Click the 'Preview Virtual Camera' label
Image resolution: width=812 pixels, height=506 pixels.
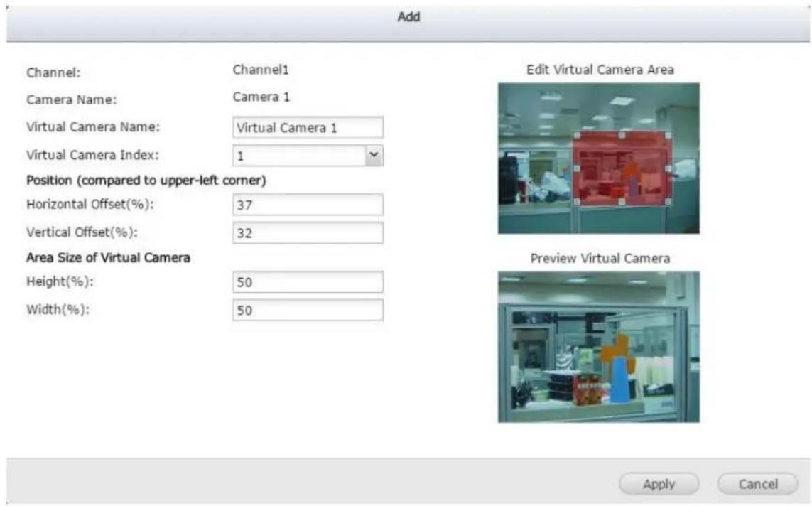click(x=600, y=258)
